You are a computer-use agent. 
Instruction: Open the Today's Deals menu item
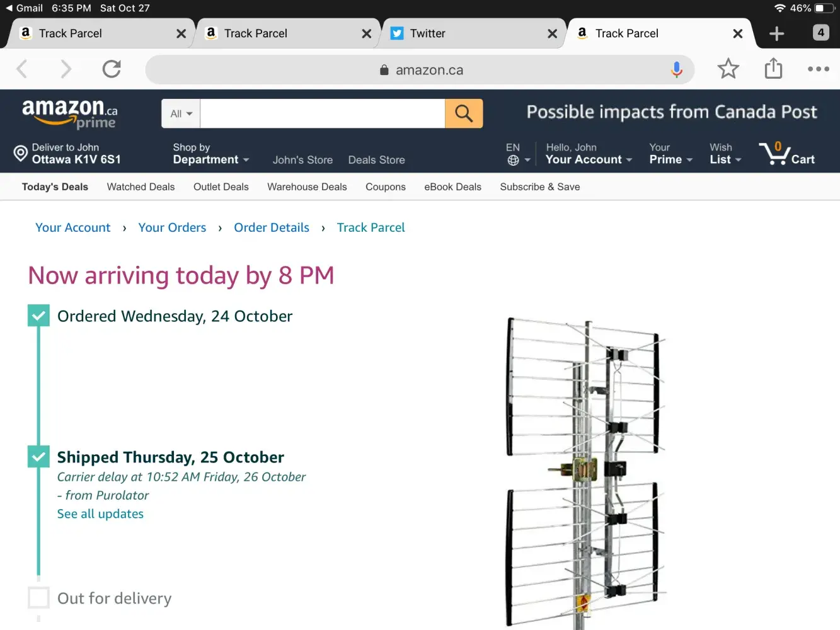pos(55,186)
